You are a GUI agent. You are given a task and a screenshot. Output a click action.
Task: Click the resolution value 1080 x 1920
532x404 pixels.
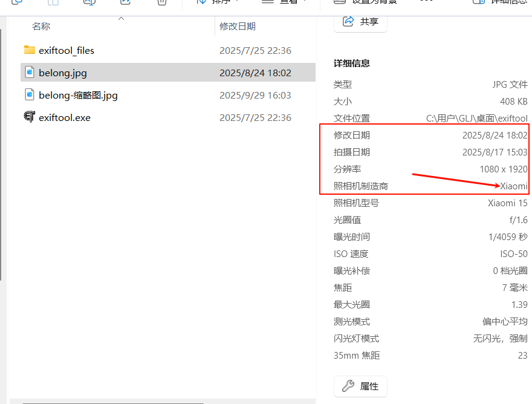[504, 169]
